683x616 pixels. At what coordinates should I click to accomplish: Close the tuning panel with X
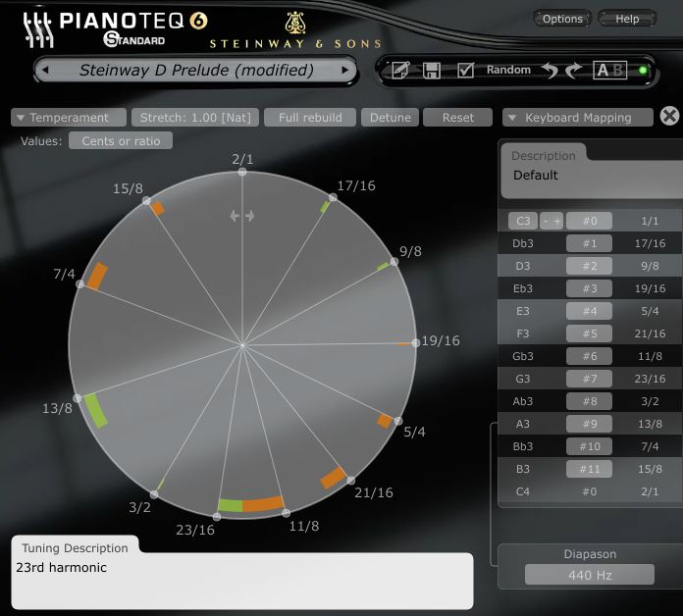pyautogui.click(x=669, y=116)
